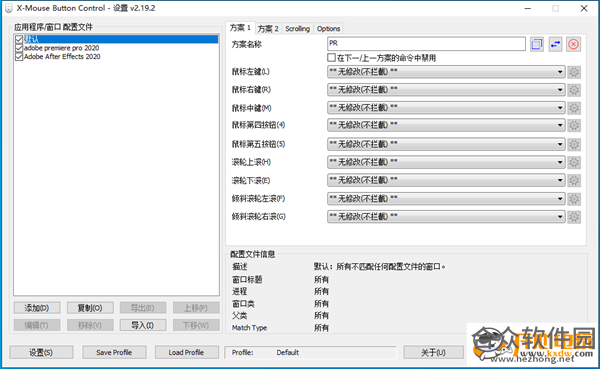The image size is (600, 369).
Task: Open the Scrolling tab
Action: [x=297, y=29]
